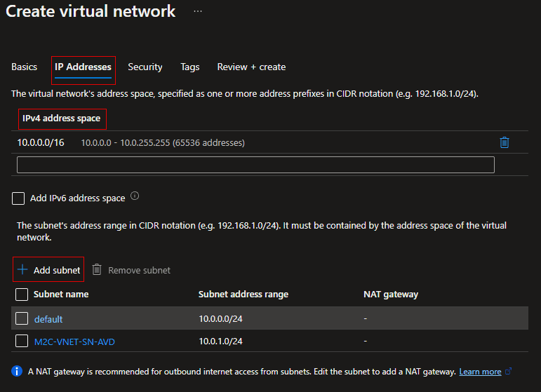The image size is (541, 392).
Task: Click the Remove subnet trash icon
Action: coord(98,270)
